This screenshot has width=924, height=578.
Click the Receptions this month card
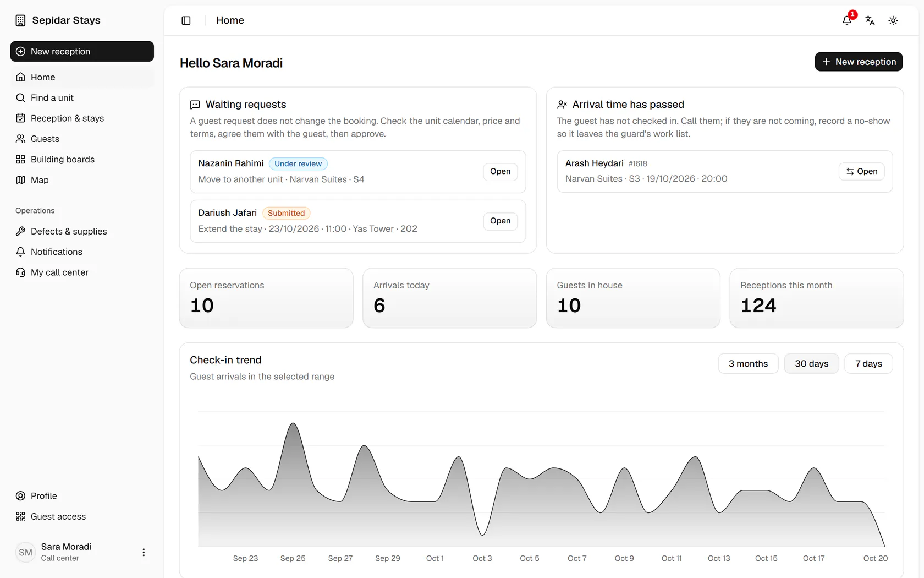(x=816, y=298)
